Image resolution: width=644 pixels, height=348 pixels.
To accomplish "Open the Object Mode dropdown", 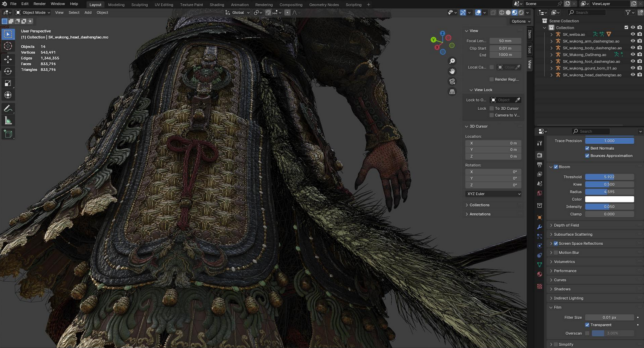I will tap(33, 12).
